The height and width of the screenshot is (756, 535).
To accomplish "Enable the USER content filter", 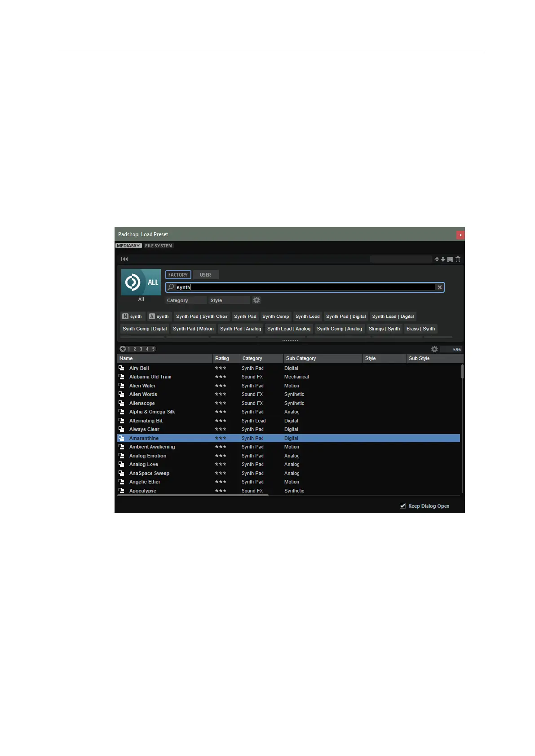I will [205, 275].
